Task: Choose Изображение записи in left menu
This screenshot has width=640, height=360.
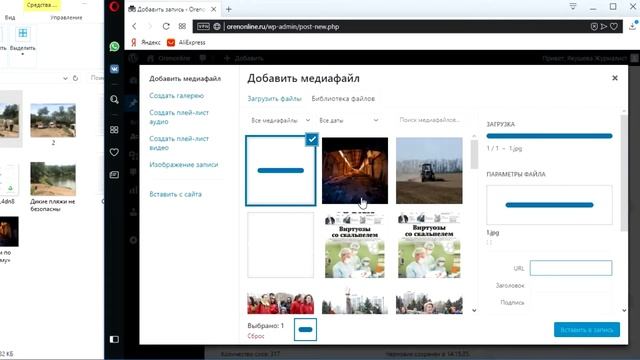Action: (x=184, y=164)
